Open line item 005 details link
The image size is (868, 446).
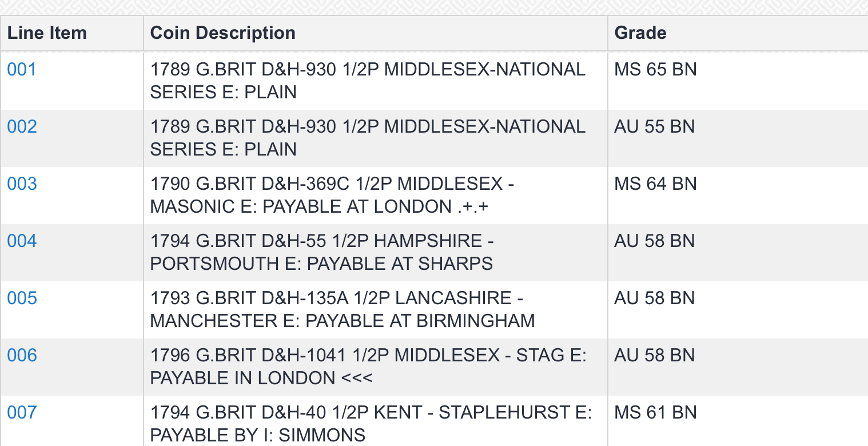22,298
